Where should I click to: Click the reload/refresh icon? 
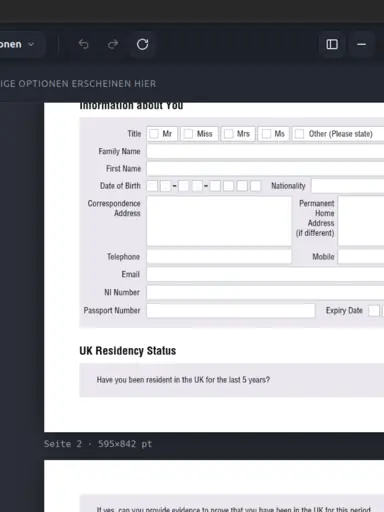pyautogui.click(x=142, y=44)
